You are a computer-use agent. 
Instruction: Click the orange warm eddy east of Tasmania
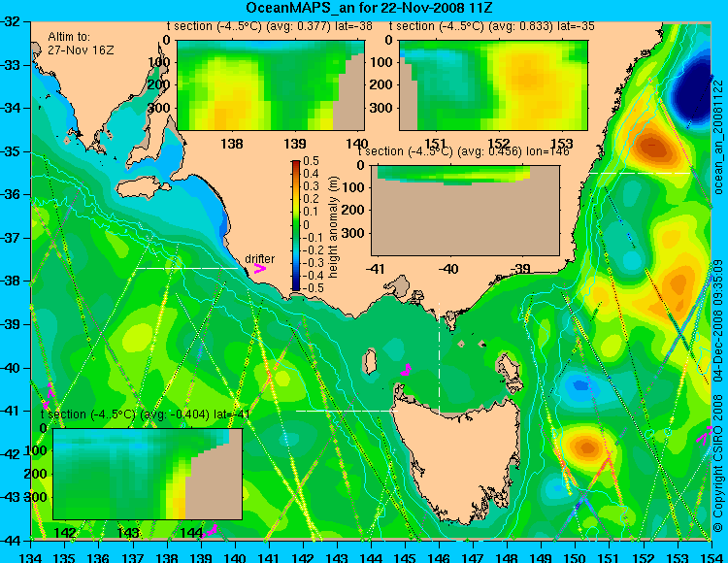point(586,447)
